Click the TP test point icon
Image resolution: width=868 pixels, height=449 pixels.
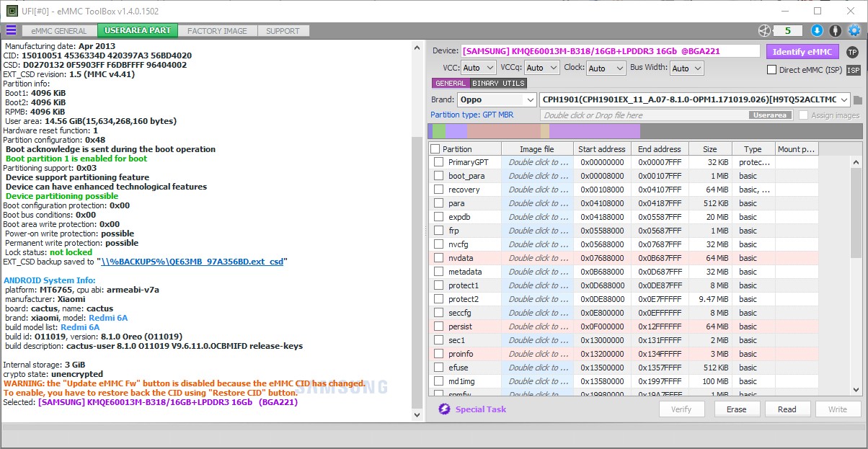(852, 52)
